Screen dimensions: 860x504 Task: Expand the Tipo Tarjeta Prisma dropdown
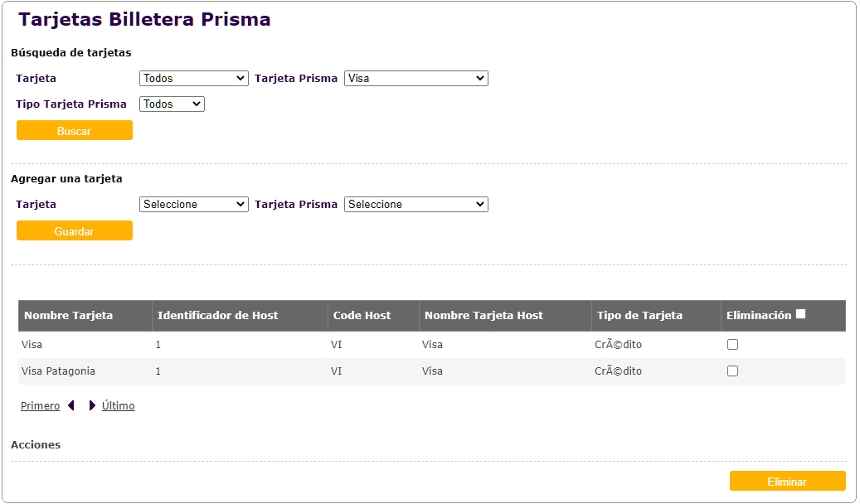point(172,104)
